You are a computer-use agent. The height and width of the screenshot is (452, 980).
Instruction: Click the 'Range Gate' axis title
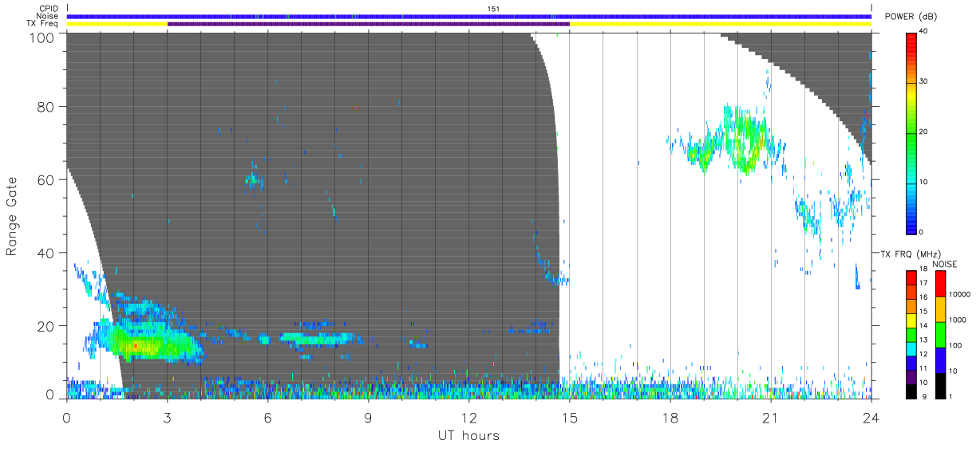pos(12,217)
